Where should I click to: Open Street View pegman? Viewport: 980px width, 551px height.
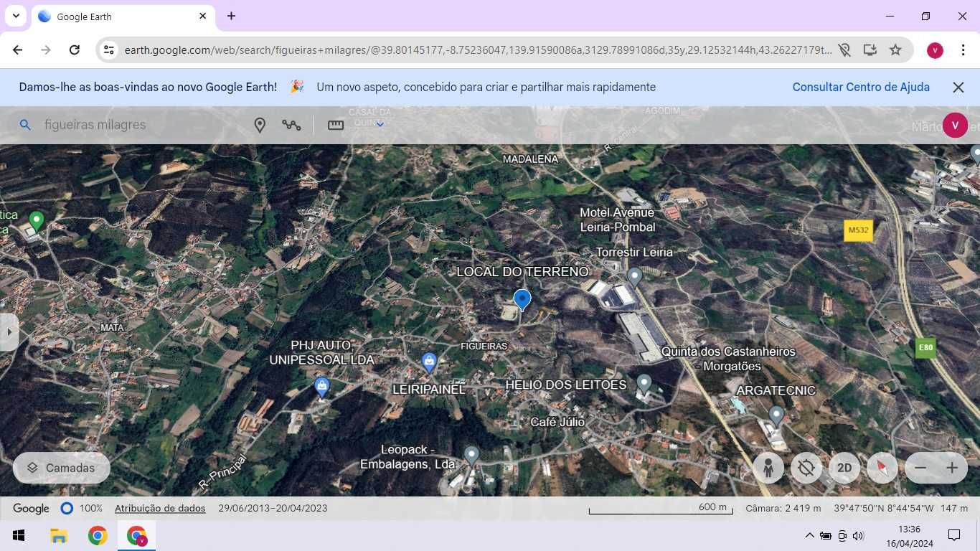pos(768,468)
